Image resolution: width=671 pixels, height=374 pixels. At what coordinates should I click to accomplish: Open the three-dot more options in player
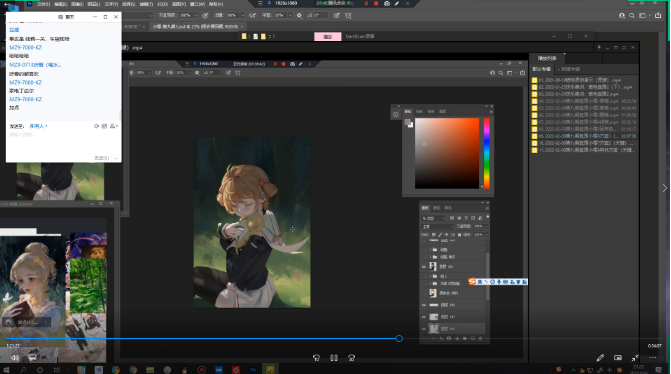pos(652,358)
